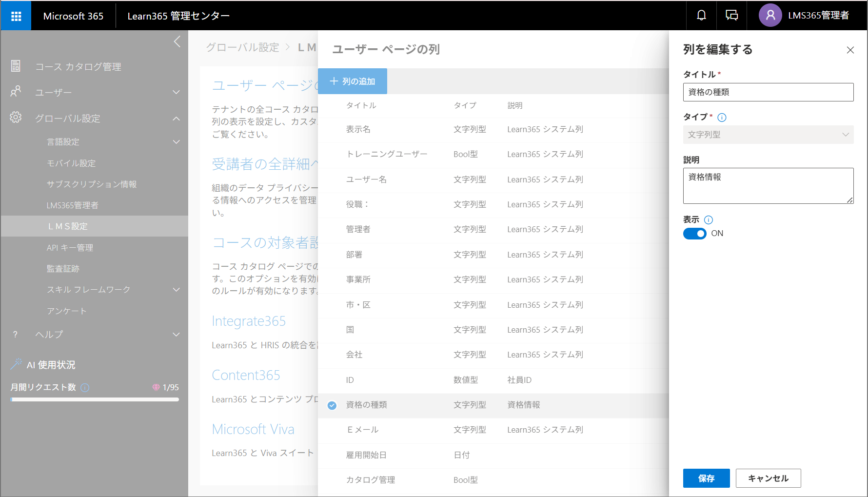The height and width of the screenshot is (497, 868).
Task: Click the タイプ column header
Action: [x=465, y=106]
